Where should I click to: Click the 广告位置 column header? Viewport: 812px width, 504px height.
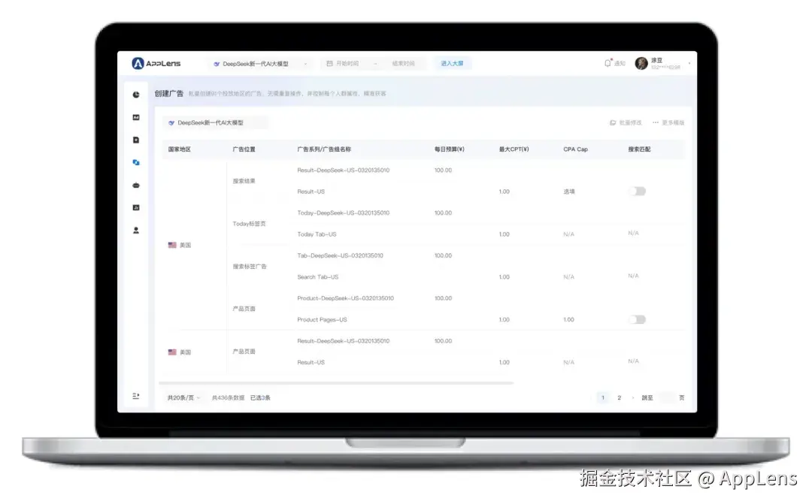coord(244,149)
